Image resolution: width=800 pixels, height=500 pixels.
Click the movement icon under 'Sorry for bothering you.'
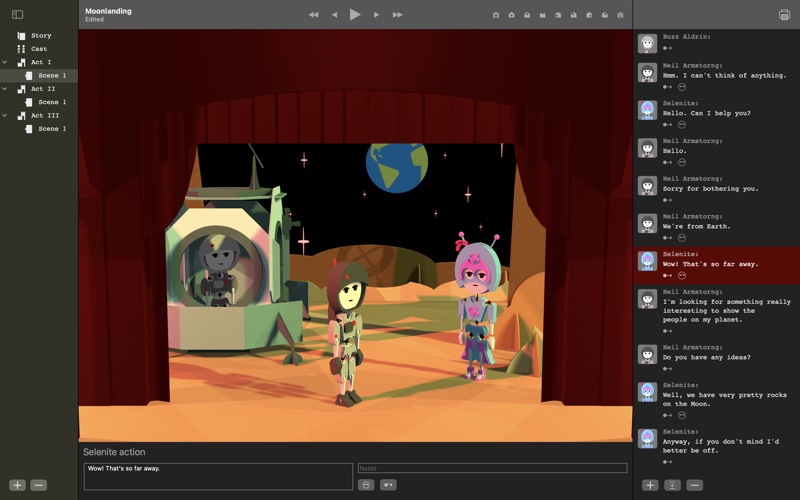point(667,200)
